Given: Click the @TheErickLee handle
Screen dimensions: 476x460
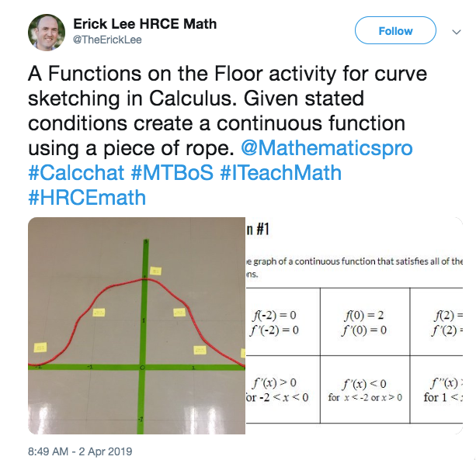Looking at the screenshot, I should [107, 40].
